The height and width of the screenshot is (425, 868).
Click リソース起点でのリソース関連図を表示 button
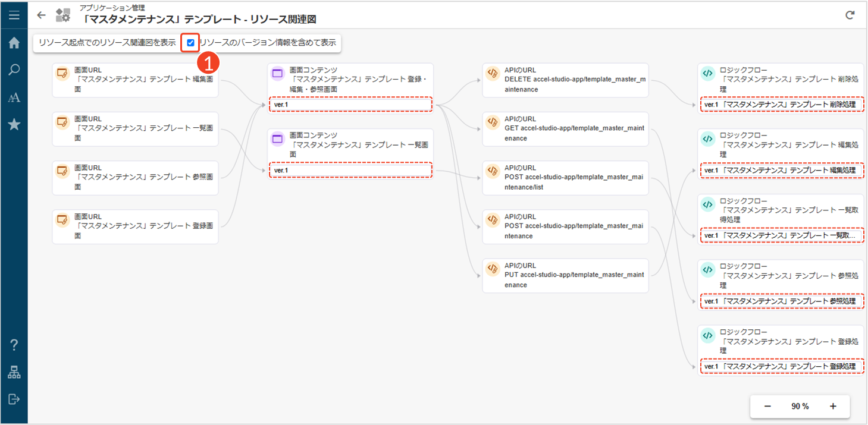[107, 43]
